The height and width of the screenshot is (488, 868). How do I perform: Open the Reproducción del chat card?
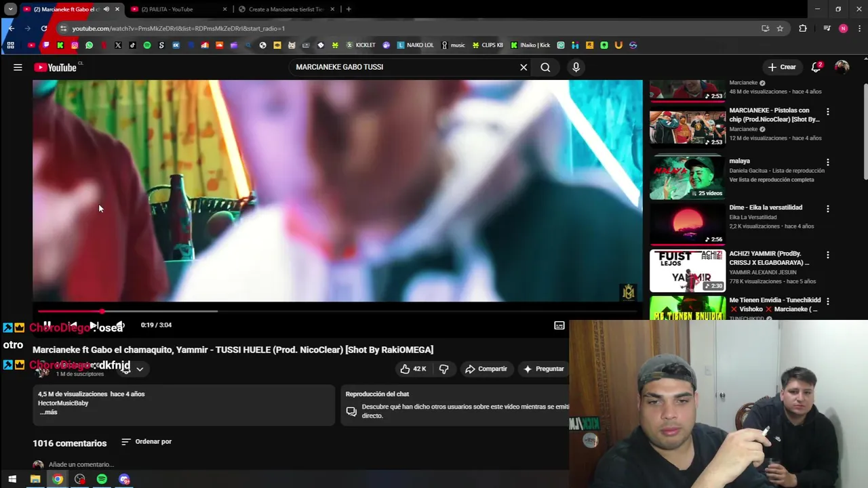pyautogui.click(x=454, y=405)
